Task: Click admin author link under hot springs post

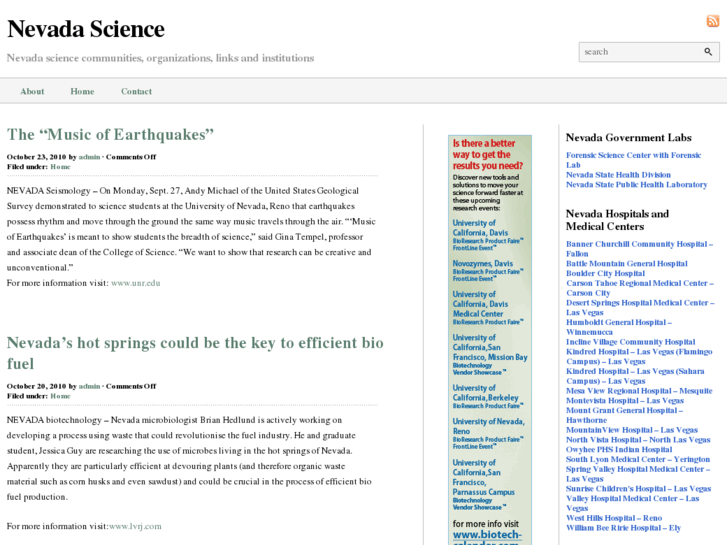Action: tap(89, 386)
